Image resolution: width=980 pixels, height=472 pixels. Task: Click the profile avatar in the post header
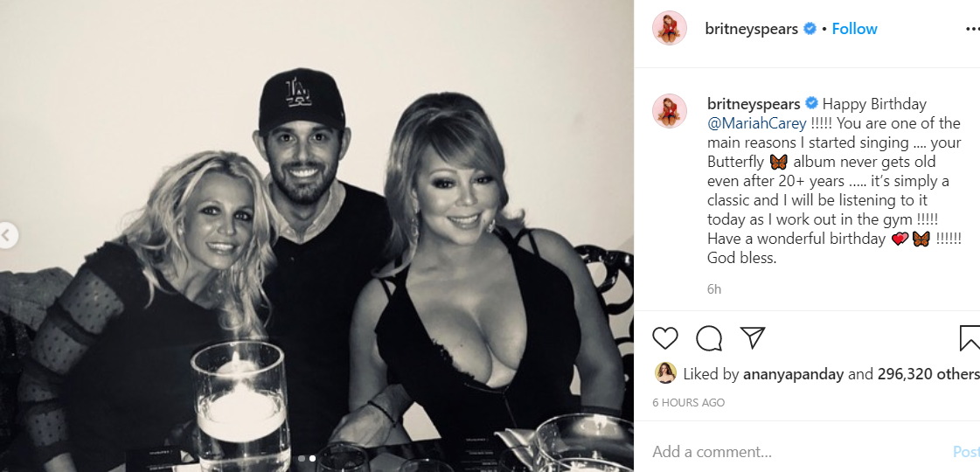[x=670, y=29]
